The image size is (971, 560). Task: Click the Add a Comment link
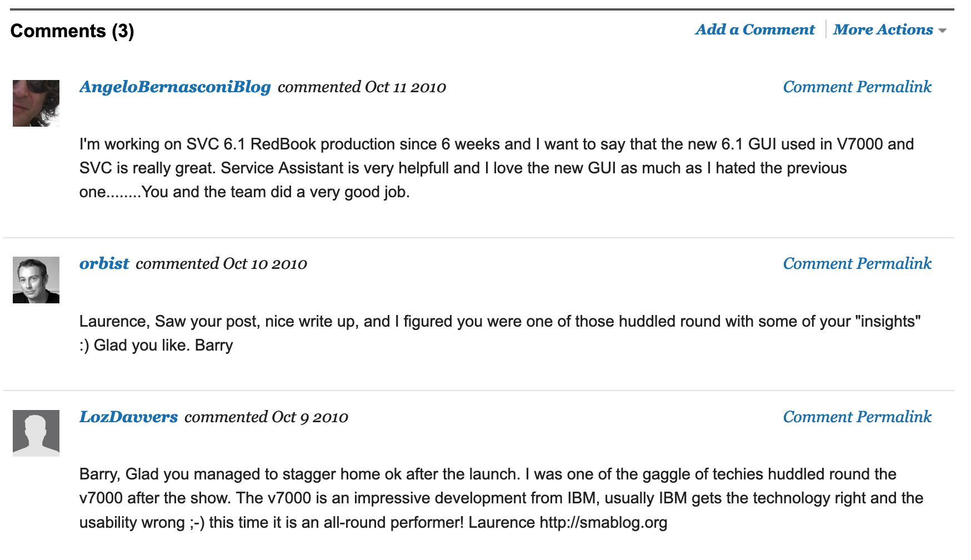(x=754, y=29)
